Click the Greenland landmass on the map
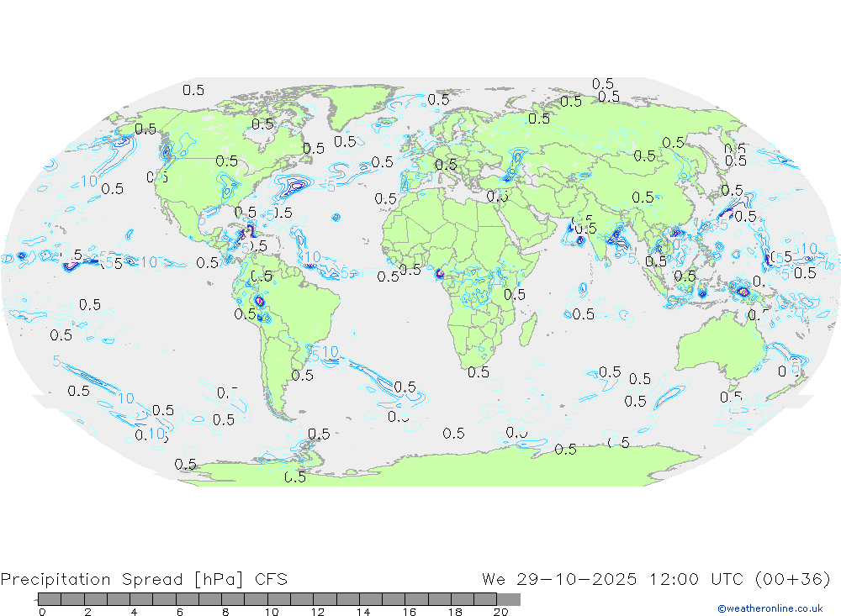The width and height of the screenshot is (841, 616). click(x=359, y=104)
